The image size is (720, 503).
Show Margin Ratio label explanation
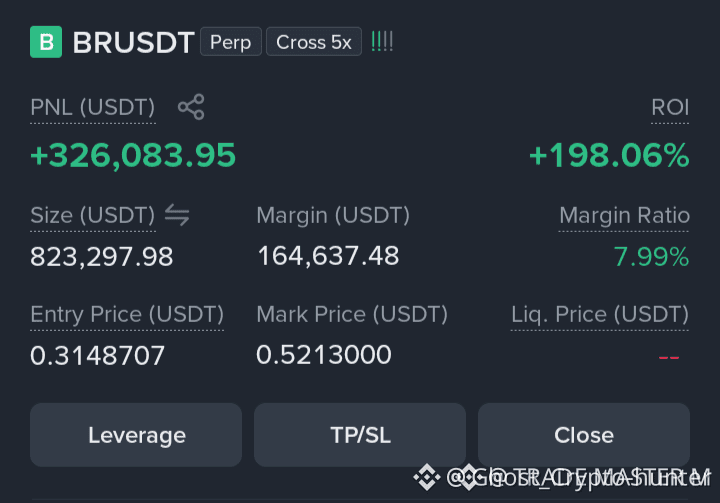[624, 215]
